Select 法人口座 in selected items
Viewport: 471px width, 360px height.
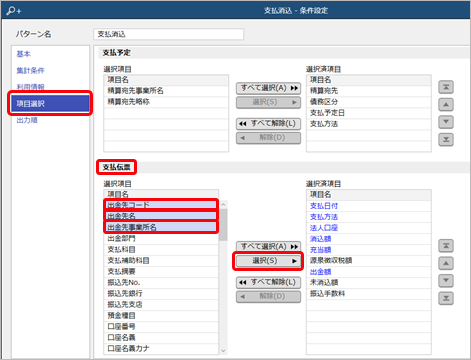coord(369,228)
